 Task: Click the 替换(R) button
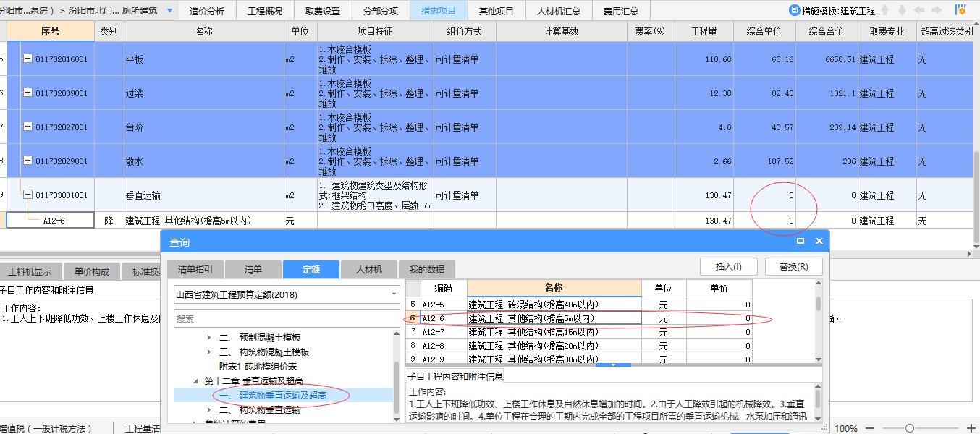(794, 266)
